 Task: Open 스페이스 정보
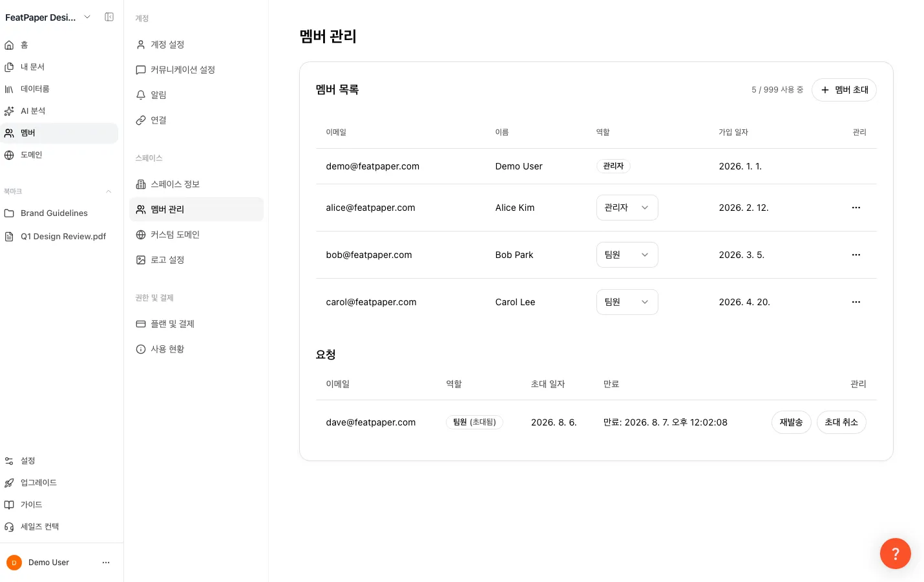[196, 184]
